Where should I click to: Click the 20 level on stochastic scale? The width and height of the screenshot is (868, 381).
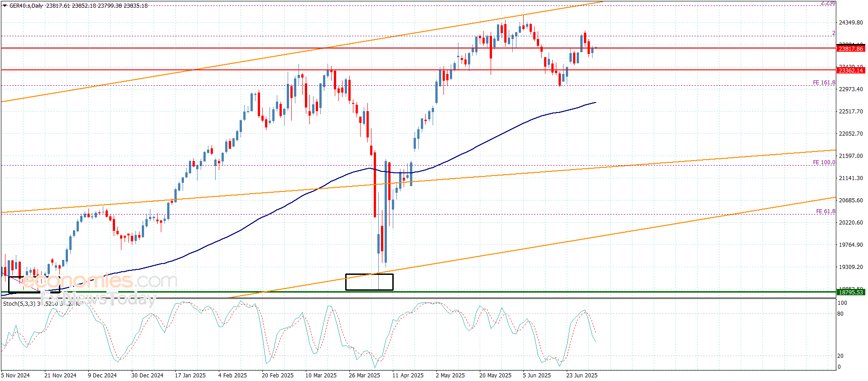pyautogui.click(x=840, y=356)
